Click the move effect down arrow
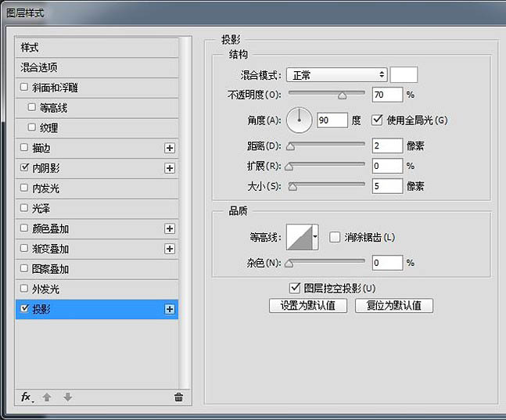506x420 pixels. tap(68, 397)
